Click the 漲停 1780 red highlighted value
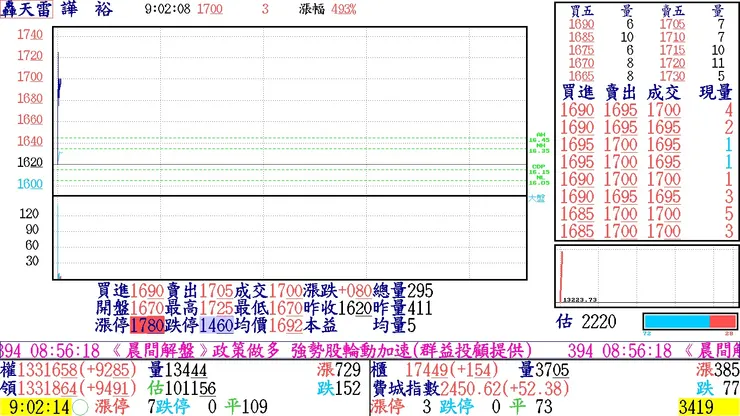Screen dimensions: 740x416 147,325
